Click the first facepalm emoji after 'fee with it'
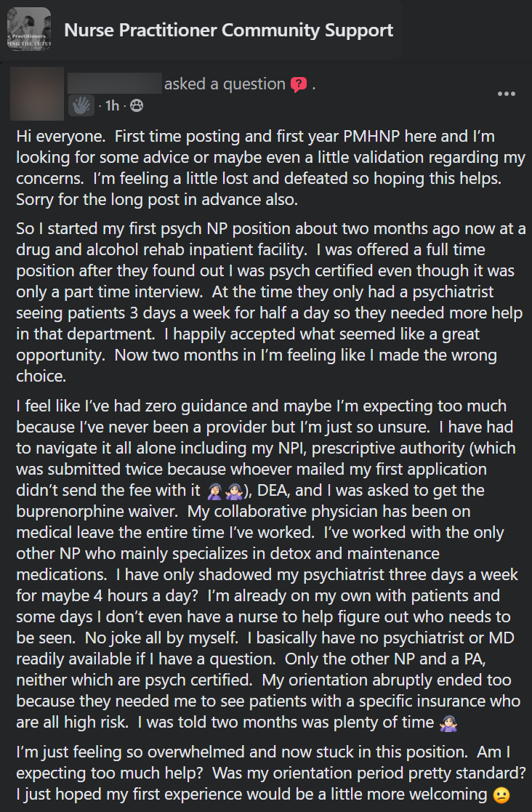The height and width of the screenshot is (812, 532). [214, 491]
